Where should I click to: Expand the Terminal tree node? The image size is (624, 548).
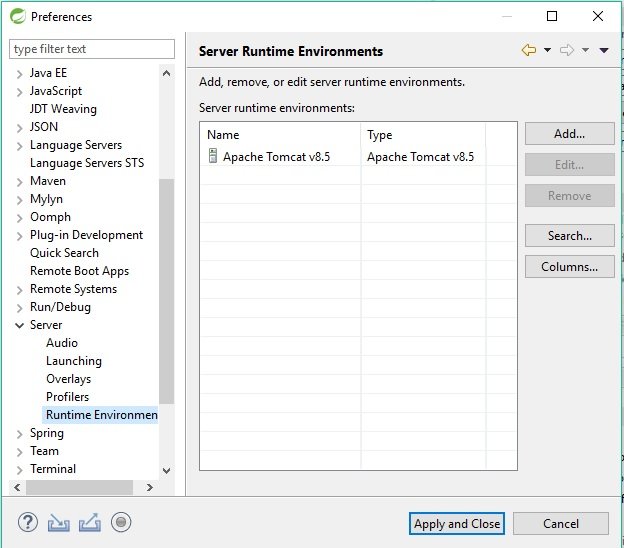pos(20,470)
